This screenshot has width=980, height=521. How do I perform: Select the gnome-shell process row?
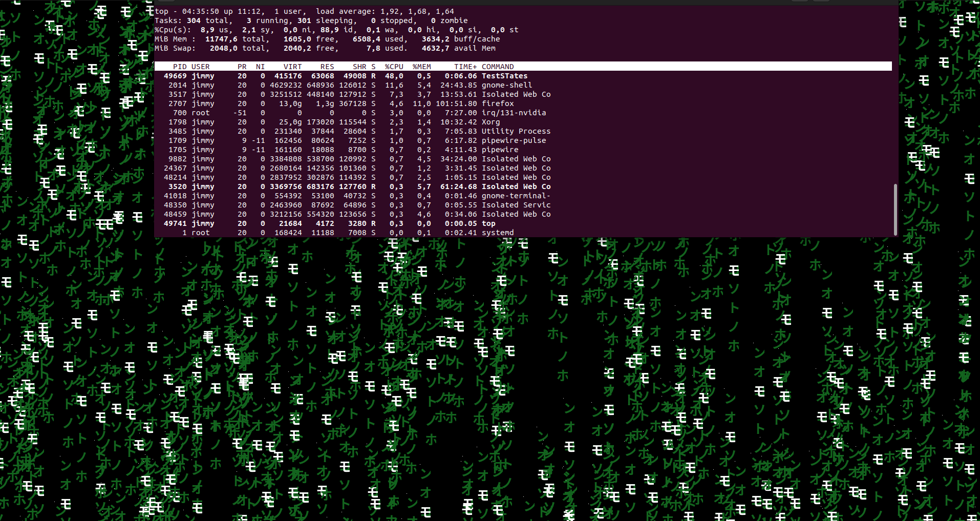[523, 85]
